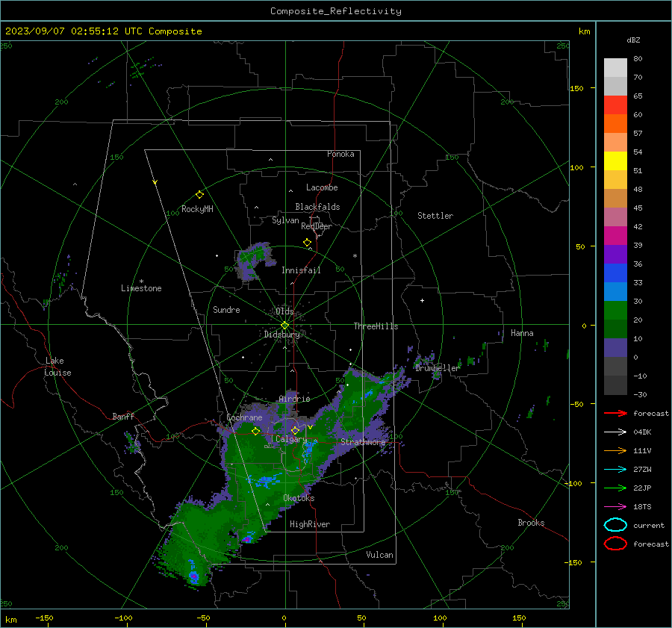Screen dimensions: 672x628
Task: Click the yellow diamond marker beside RockyMH
Action: point(199,195)
